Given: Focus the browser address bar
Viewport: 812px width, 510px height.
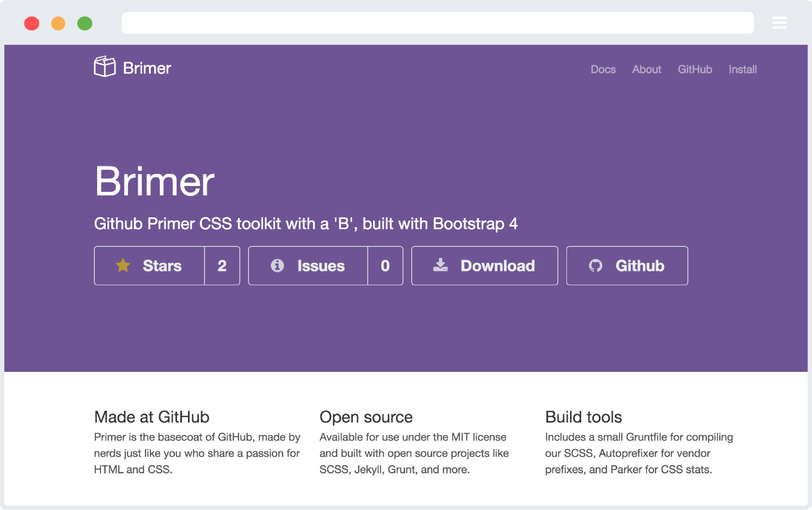Looking at the screenshot, I should (x=438, y=23).
